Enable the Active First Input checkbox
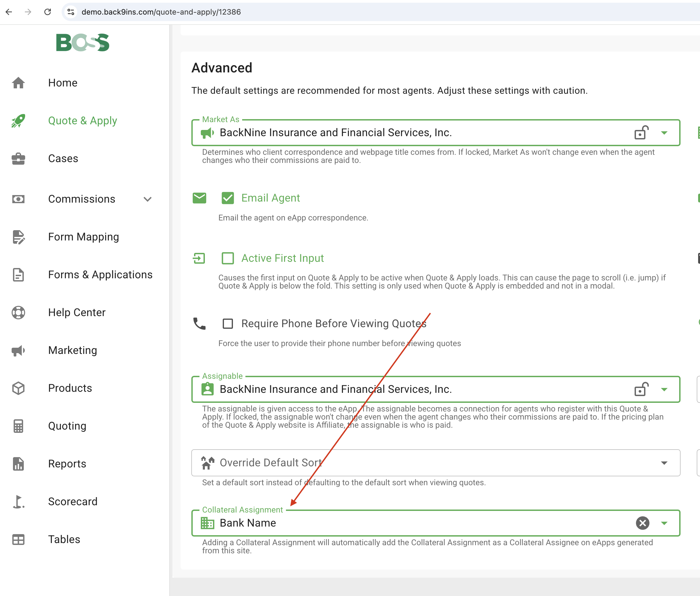 tap(228, 258)
